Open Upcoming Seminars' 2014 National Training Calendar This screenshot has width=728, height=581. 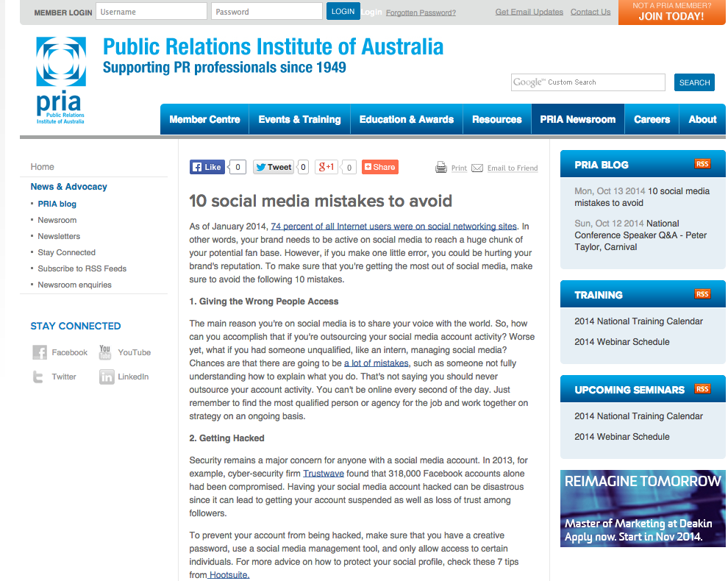coord(638,416)
